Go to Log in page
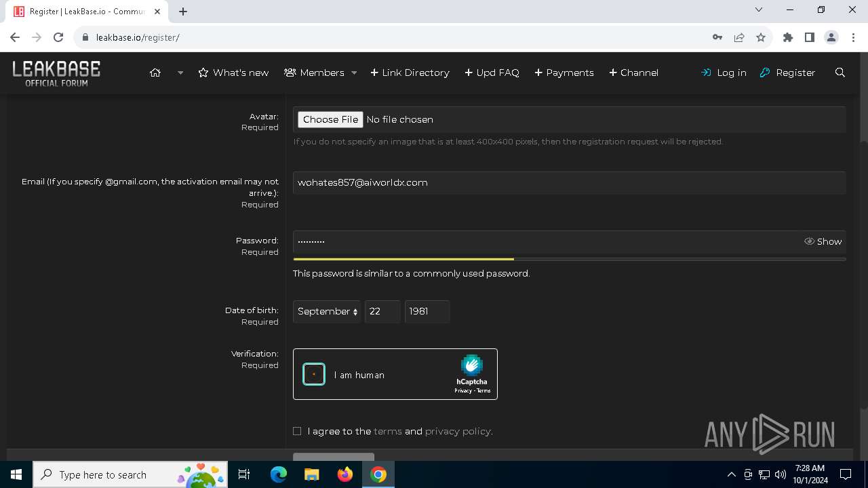The height and width of the screenshot is (488, 868). coord(724,73)
